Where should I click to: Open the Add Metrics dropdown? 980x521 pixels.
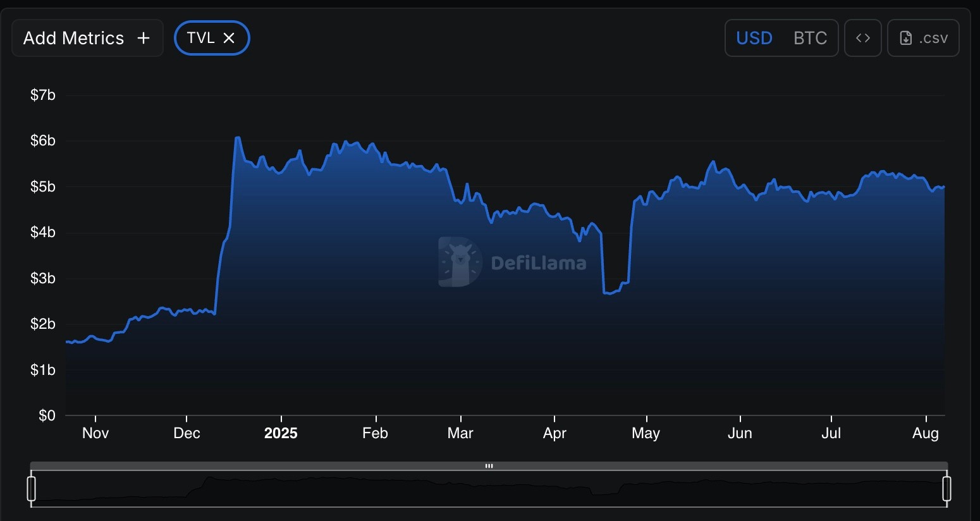click(x=74, y=39)
